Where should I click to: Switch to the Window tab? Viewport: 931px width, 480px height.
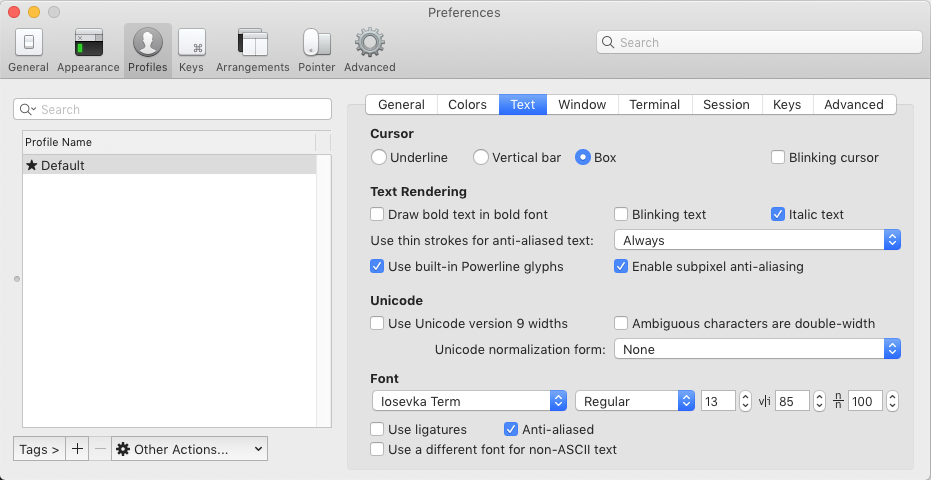[582, 104]
